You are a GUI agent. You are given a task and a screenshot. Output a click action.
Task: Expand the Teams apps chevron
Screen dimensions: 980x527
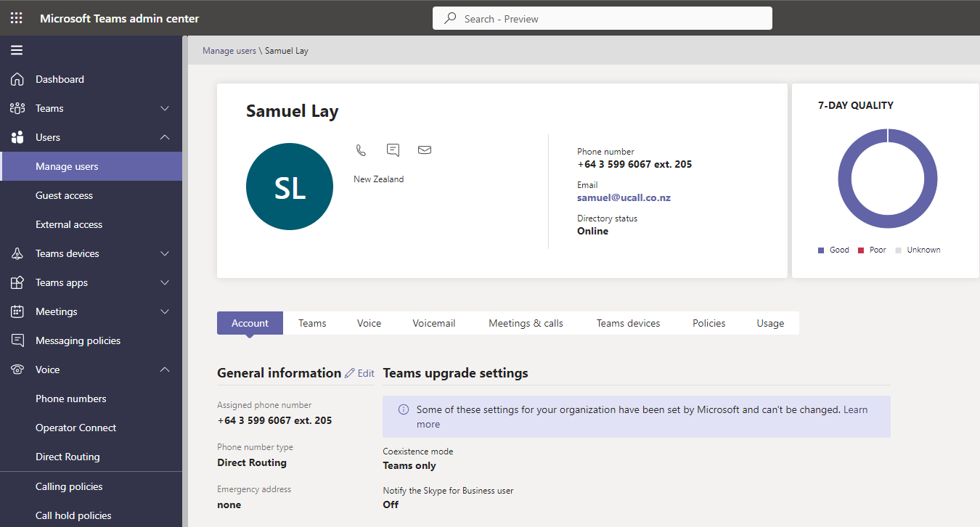pos(165,282)
